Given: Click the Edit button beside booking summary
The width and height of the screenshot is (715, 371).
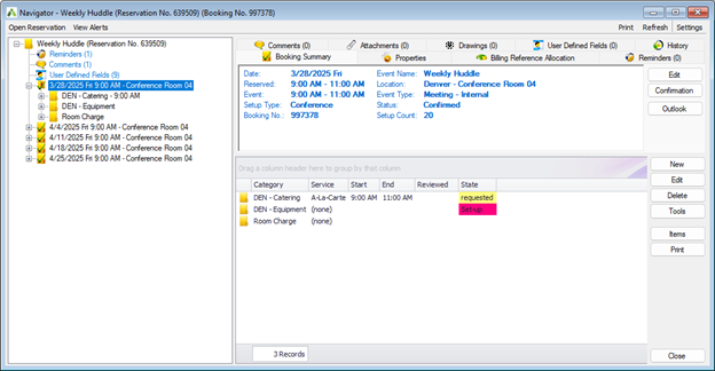Looking at the screenshot, I should coord(674,75).
